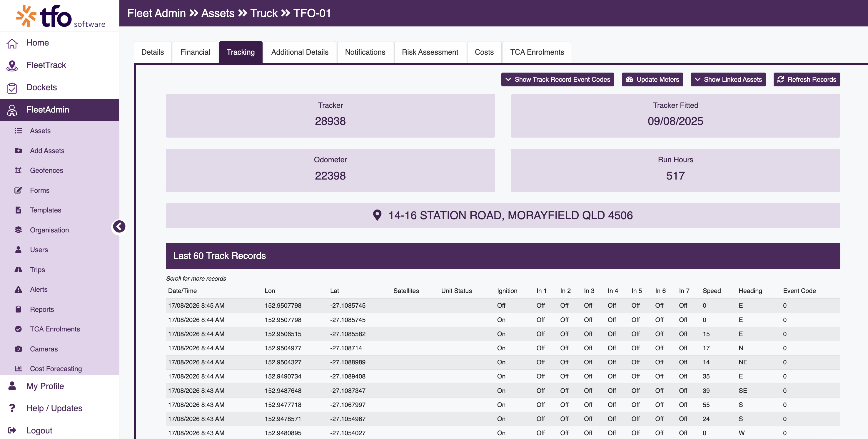The width and height of the screenshot is (868, 439).
Task: Expand Show Track Record Event Codes
Action: click(x=557, y=79)
